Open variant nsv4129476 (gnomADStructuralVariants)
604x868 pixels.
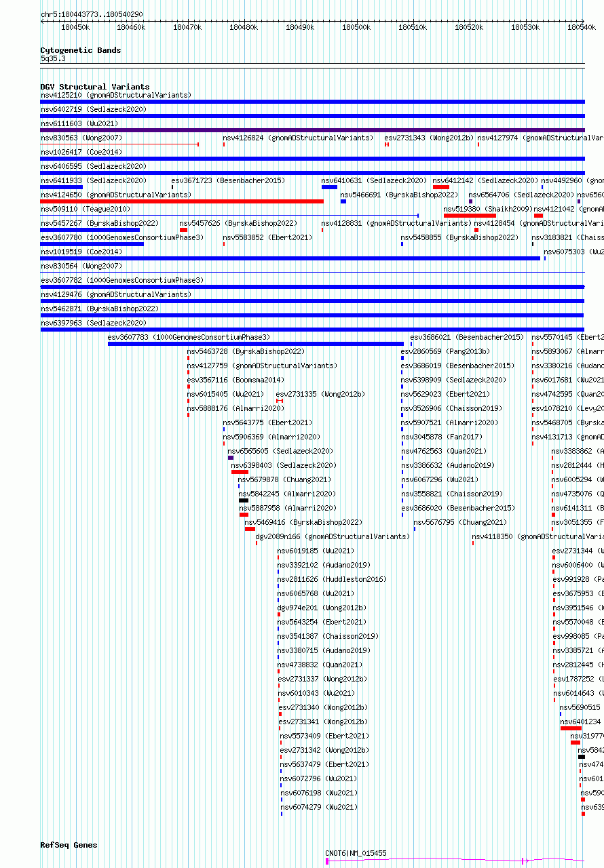(116, 294)
